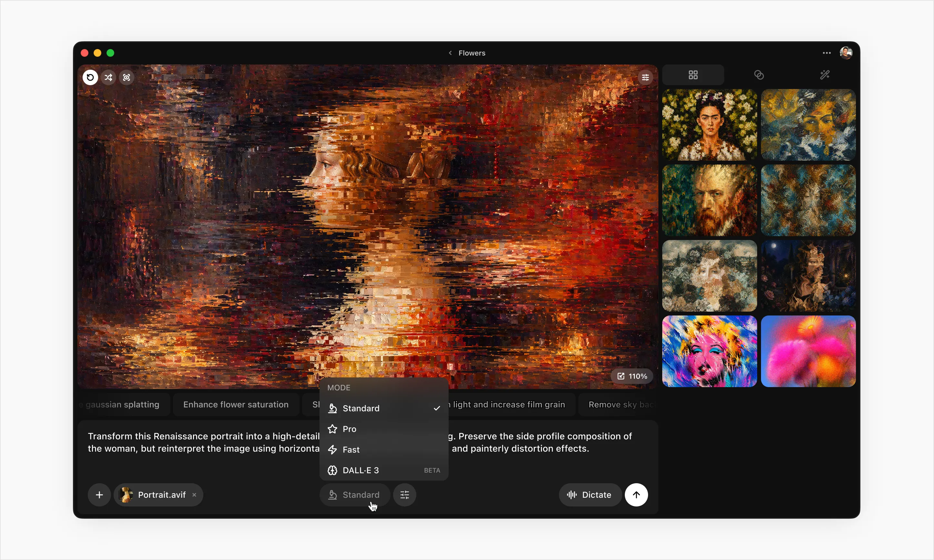This screenshot has width=934, height=560.
Task: Open the Van Gogh bearded portrait thumbnail
Action: (x=710, y=200)
